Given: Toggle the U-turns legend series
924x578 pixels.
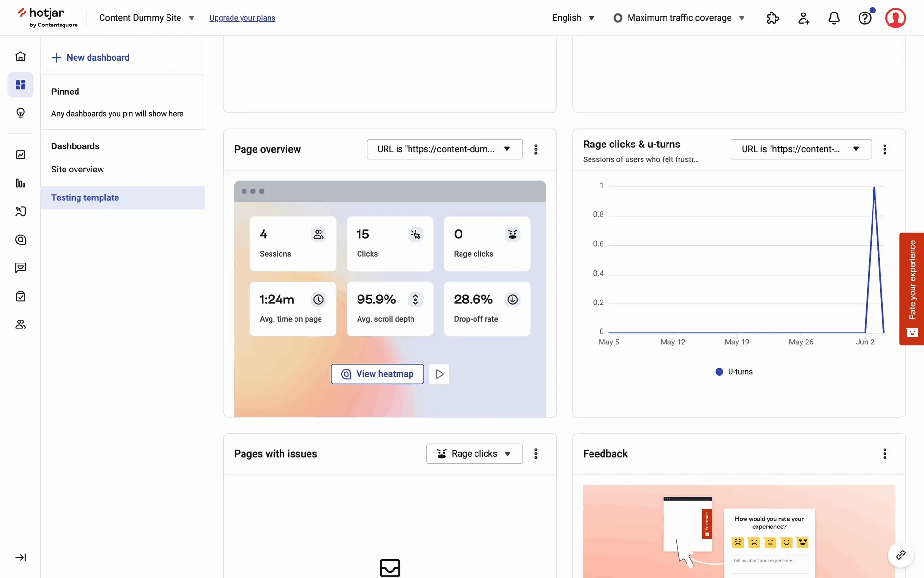Looking at the screenshot, I should (734, 372).
